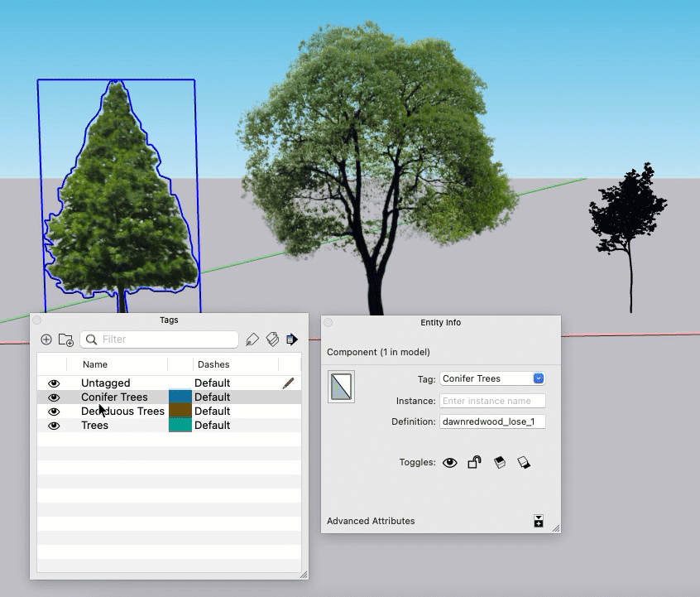Click the magnifying glass in the Filter box
The image size is (700, 597).
click(x=91, y=339)
